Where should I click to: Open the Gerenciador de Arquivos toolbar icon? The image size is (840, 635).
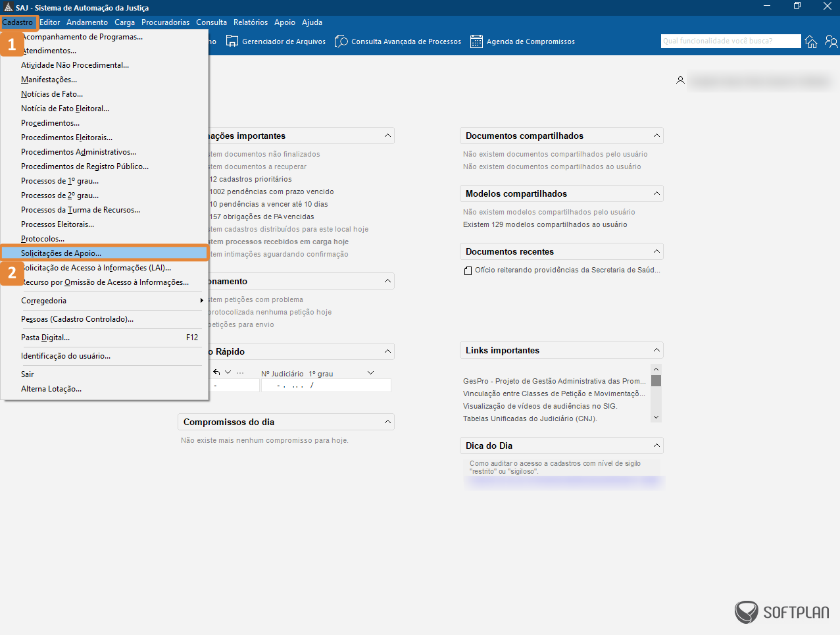(232, 41)
